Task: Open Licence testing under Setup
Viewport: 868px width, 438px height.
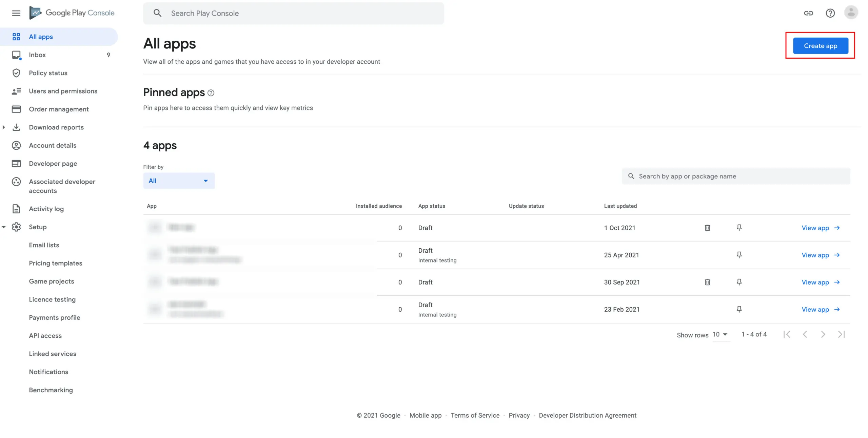Action: click(52, 299)
